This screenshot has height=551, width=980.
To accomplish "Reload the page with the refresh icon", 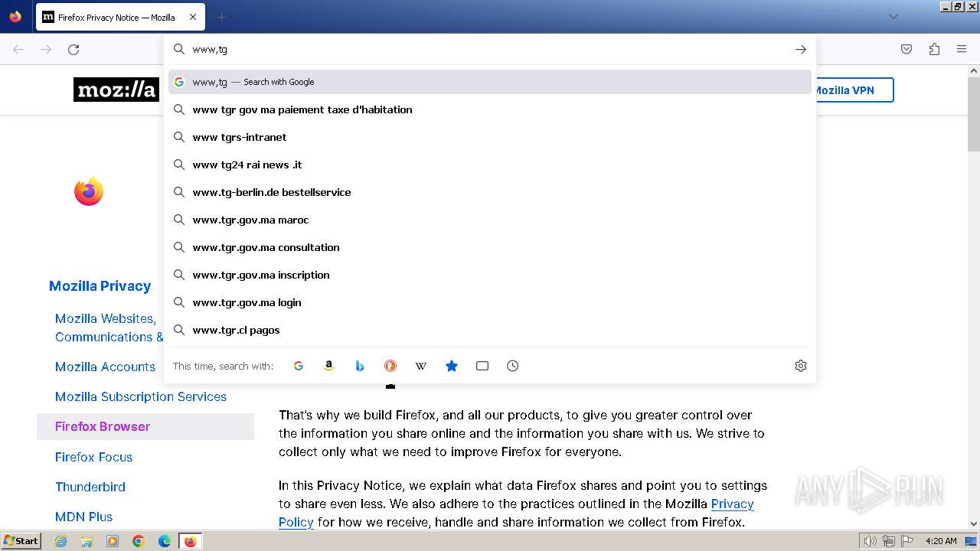I will (x=73, y=50).
